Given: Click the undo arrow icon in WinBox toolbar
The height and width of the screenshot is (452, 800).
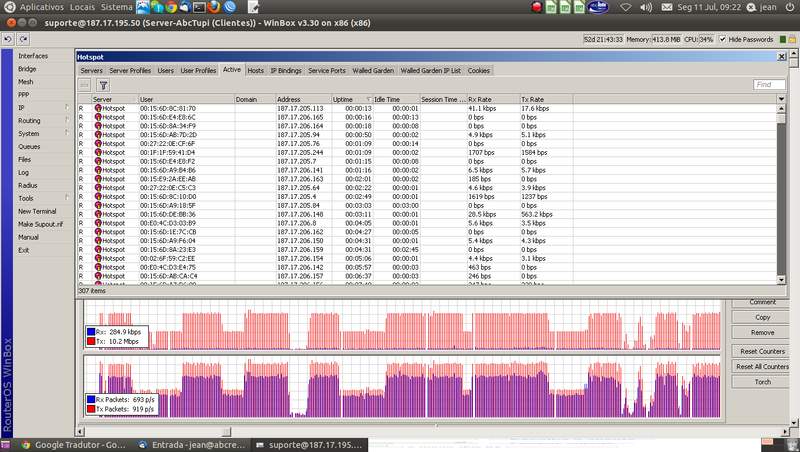Looking at the screenshot, I should click(x=8, y=39).
